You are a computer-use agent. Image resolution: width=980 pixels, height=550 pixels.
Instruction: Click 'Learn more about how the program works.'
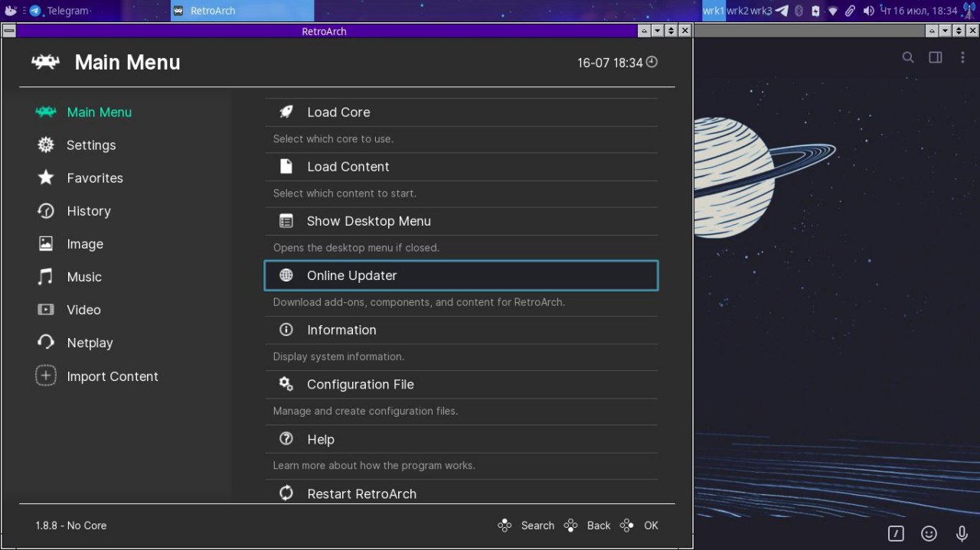pyautogui.click(x=374, y=465)
